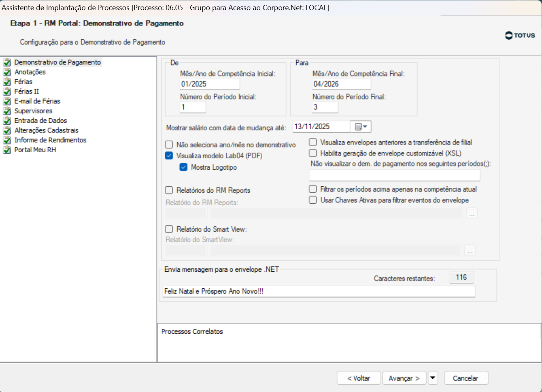Click the checklist icon next to Supervisores
The height and width of the screenshot is (392, 542).
pos(7,111)
